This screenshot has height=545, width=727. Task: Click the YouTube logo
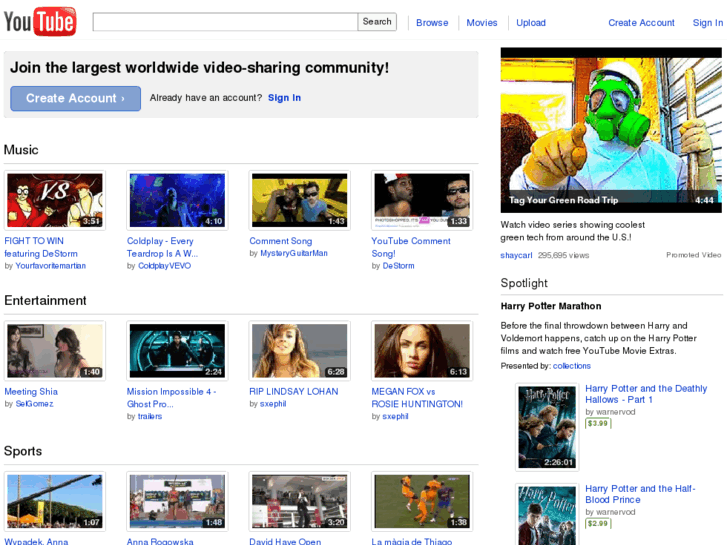pos(39,22)
